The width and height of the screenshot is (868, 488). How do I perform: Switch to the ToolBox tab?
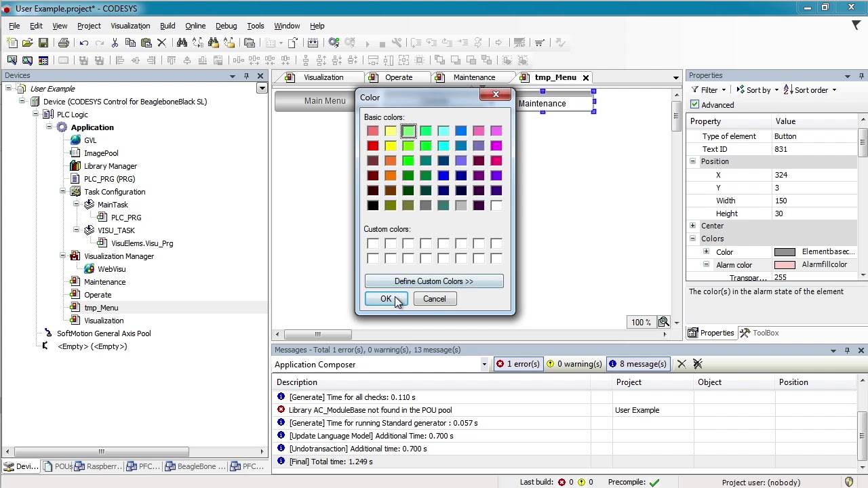[759, 333]
